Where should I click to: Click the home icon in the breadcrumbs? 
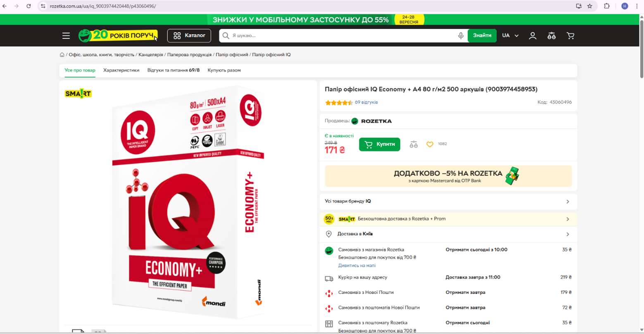62,54
